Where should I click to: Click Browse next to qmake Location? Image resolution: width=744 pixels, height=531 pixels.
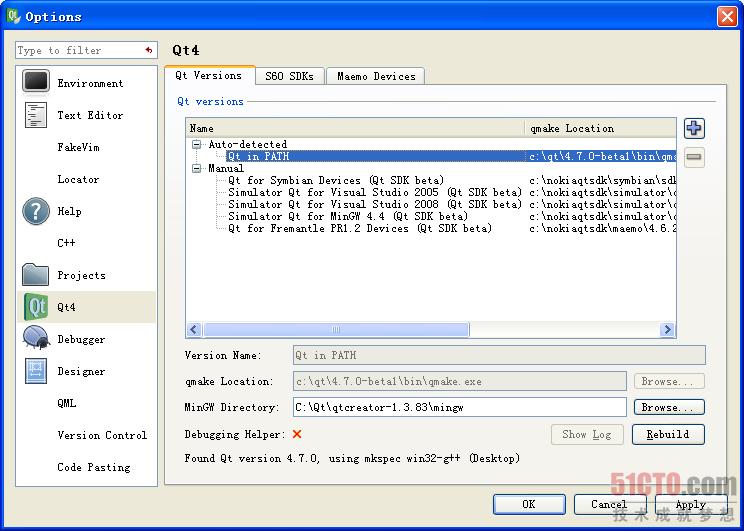669,381
